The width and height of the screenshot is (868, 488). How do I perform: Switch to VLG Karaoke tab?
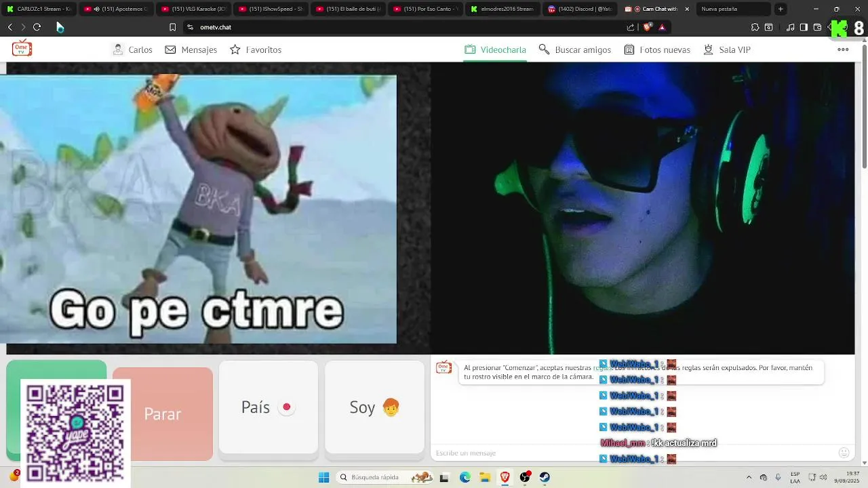[x=194, y=9]
